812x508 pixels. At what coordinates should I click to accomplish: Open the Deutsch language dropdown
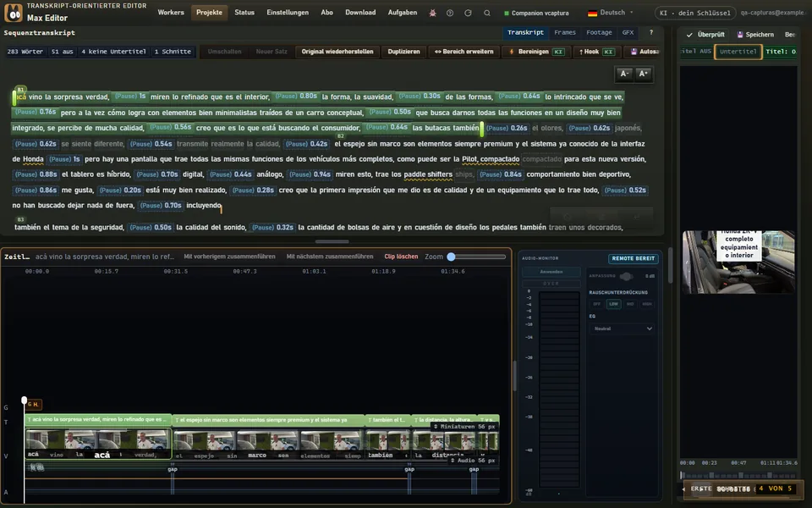pyautogui.click(x=610, y=13)
